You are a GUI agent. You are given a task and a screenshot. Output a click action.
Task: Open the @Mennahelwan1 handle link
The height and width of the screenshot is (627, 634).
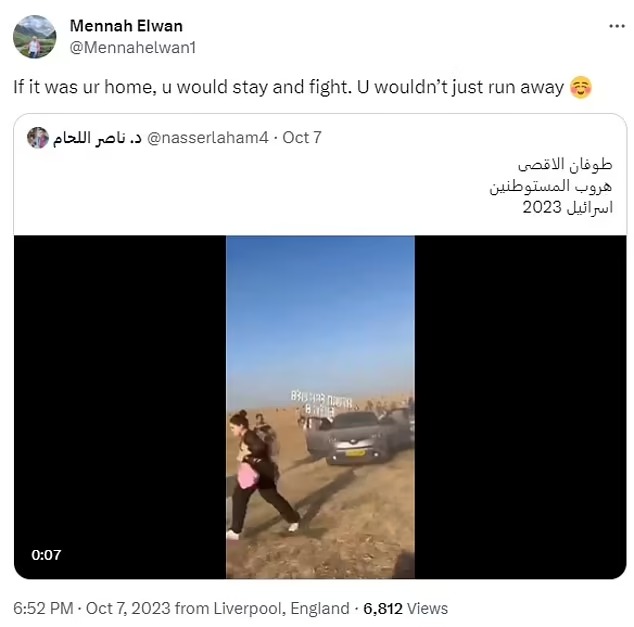point(133,48)
